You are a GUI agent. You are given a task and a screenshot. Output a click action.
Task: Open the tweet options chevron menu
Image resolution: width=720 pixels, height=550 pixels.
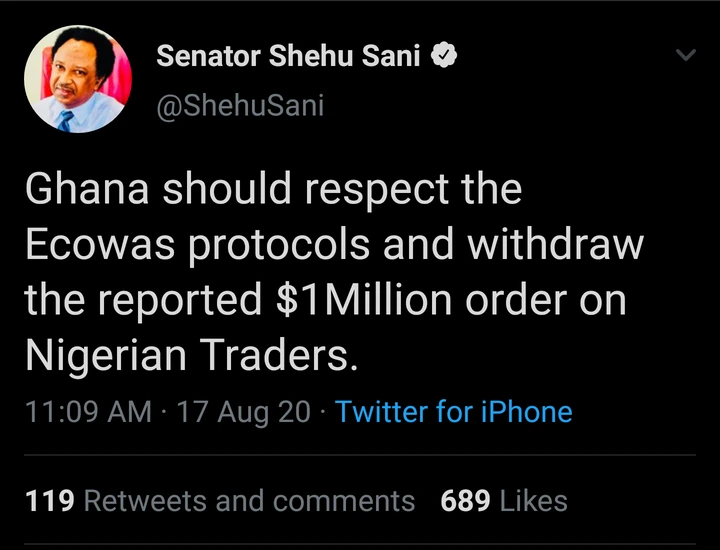point(686,55)
